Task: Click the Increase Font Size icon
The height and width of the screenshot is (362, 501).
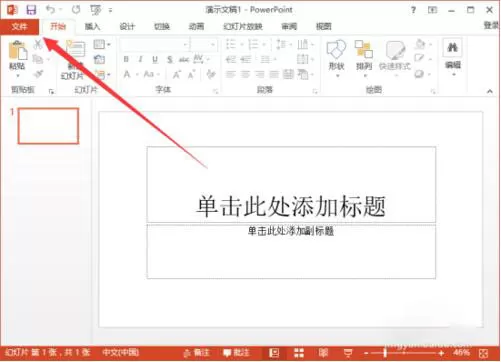Action: click(x=176, y=74)
